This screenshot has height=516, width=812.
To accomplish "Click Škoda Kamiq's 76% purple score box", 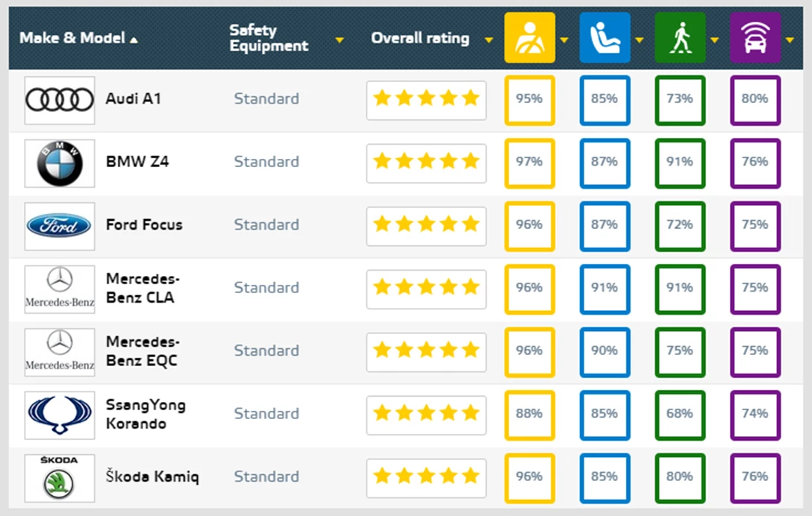I will 755,476.
